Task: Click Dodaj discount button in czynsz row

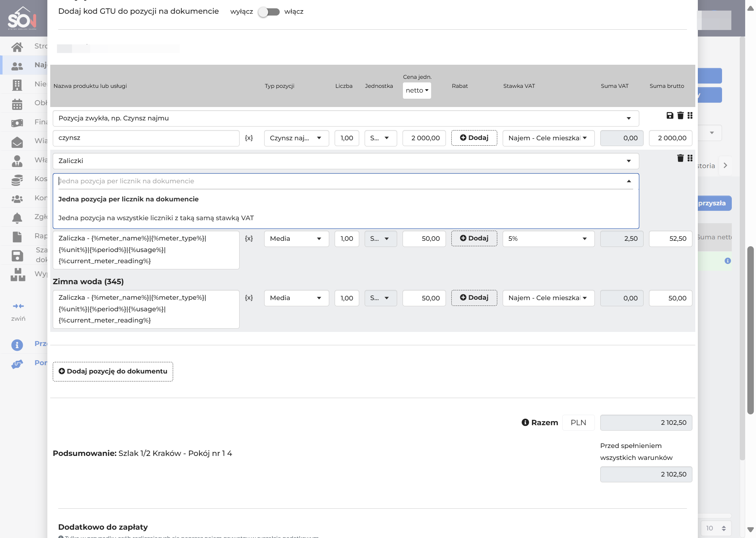Action: (474, 138)
